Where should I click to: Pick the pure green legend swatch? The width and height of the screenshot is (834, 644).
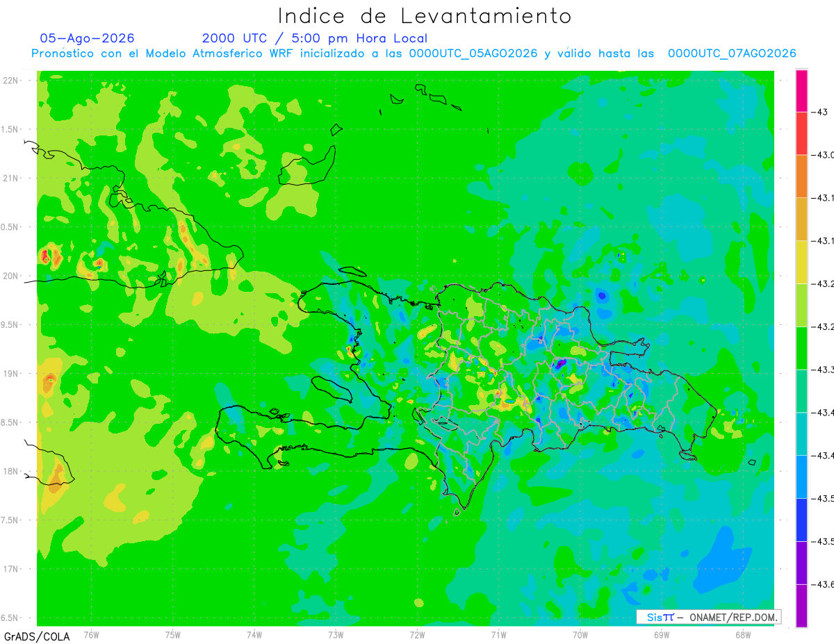[801, 347]
